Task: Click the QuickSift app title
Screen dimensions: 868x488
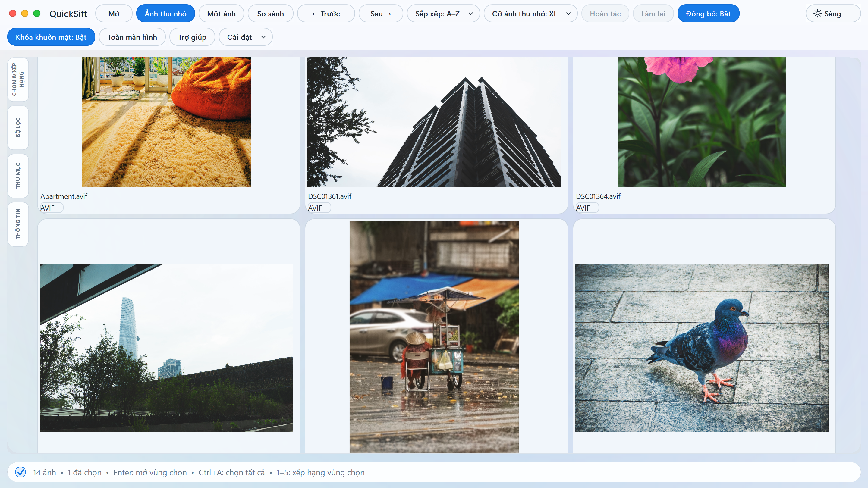Action: pos(68,14)
